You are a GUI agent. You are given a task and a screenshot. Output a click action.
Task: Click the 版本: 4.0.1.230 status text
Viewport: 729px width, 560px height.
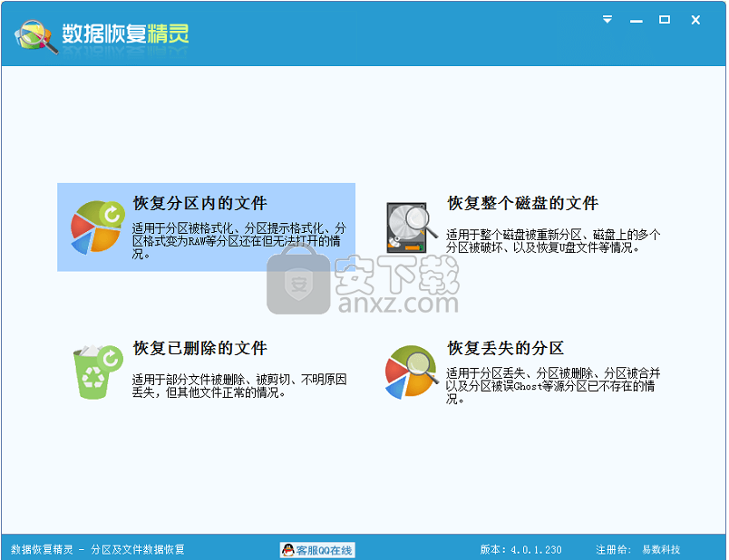click(520, 550)
